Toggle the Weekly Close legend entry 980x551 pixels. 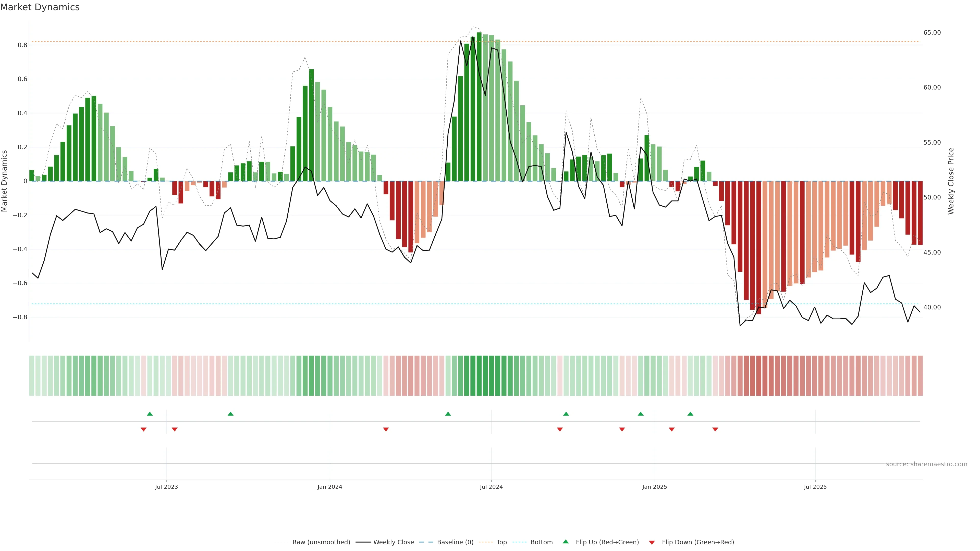(393, 542)
